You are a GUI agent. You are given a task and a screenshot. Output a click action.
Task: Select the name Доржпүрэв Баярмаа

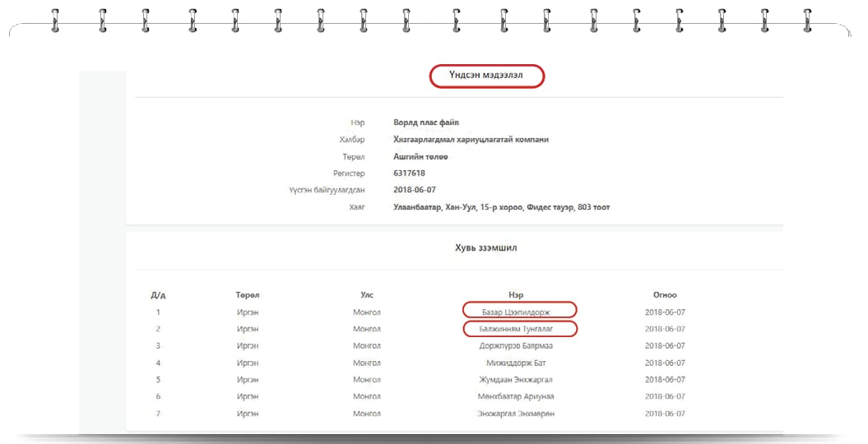516,346
